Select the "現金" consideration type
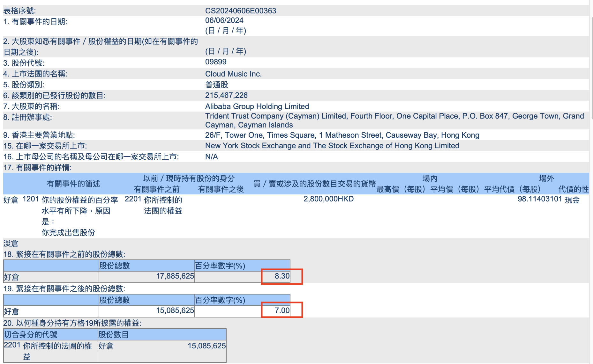The height and width of the screenshot is (364, 593). [x=572, y=200]
